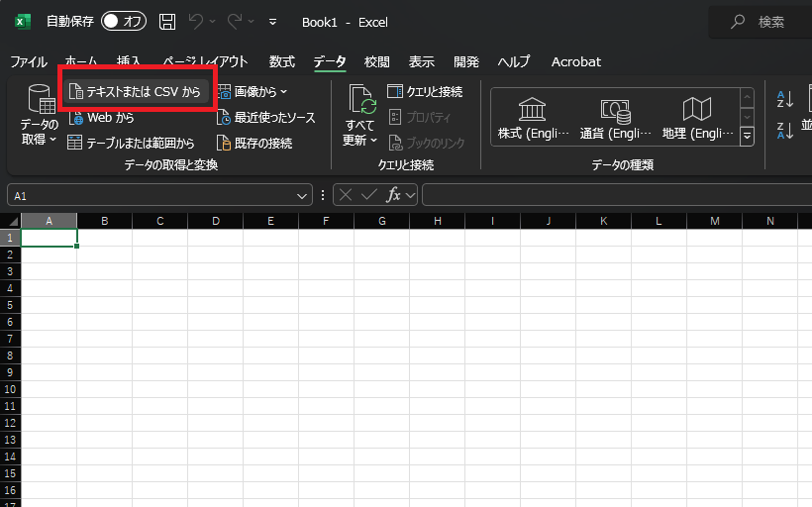Select 株式 (English) data type
The image size is (812, 507).
tap(533, 118)
